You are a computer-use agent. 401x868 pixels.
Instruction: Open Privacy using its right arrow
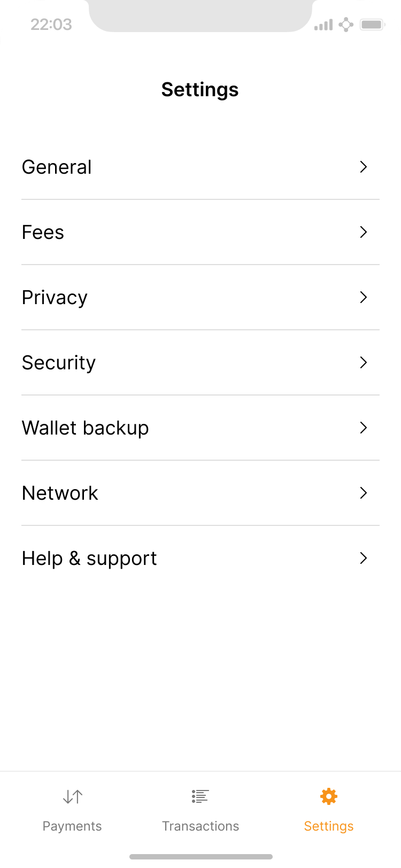point(364,298)
